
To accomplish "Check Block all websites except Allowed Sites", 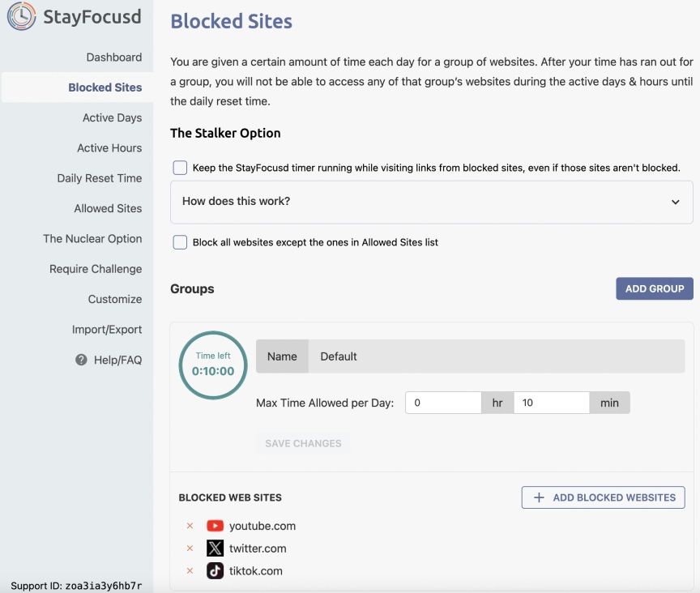I will [180, 242].
